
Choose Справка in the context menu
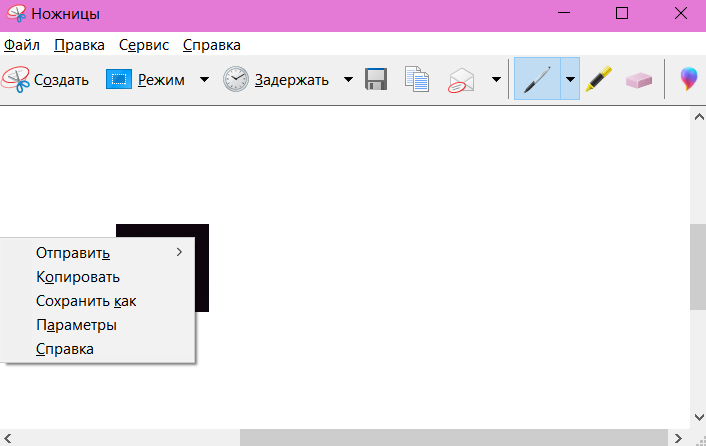click(x=98, y=349)
